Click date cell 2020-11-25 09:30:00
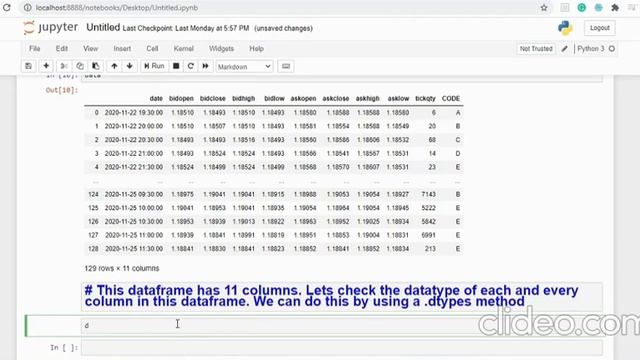Viewport: 640px width, 360px height. [134, 194]
